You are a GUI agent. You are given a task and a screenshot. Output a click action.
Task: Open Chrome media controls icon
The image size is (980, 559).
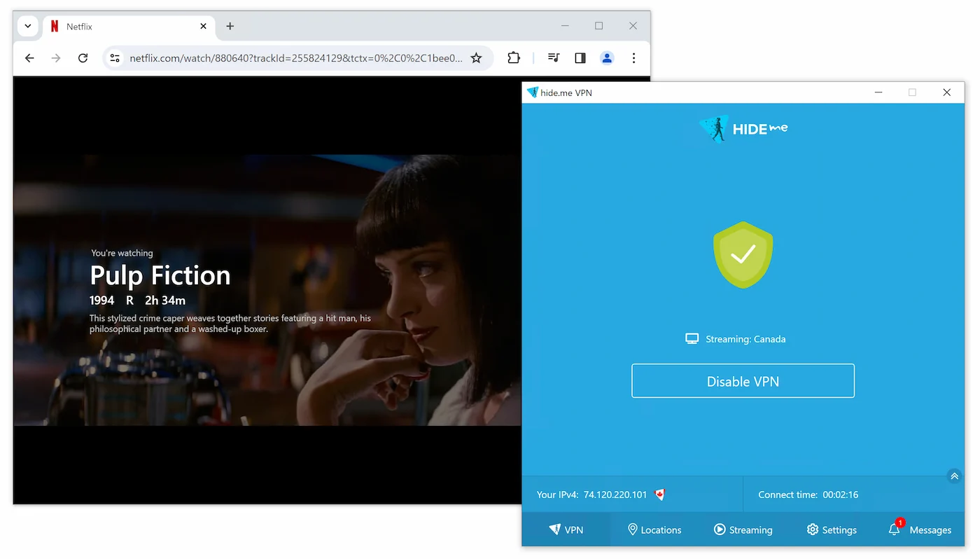click(x=553, y=58)
